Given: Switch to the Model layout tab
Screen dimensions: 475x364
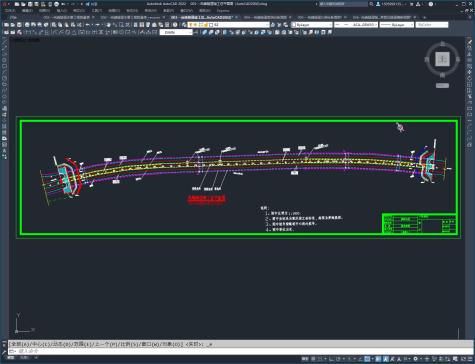Looking at the screenshot, I should (12, 358).
